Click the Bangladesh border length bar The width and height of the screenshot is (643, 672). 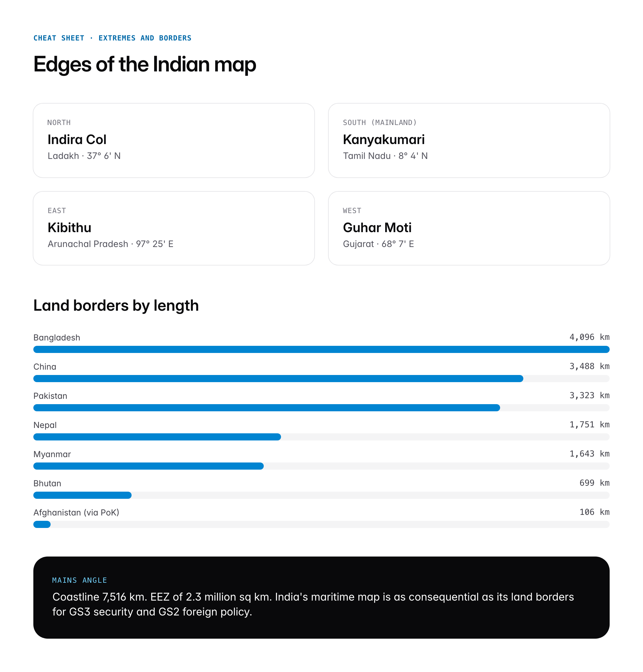(321, 349)
